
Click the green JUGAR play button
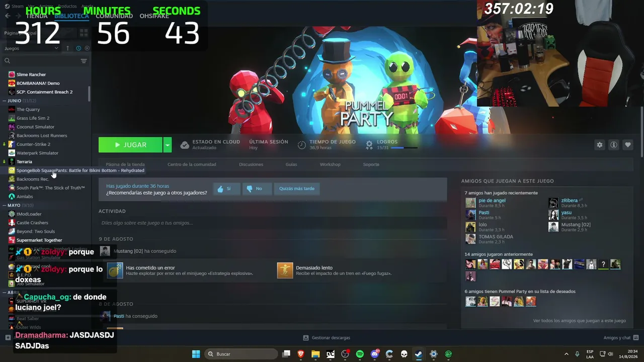pos(130,145)
